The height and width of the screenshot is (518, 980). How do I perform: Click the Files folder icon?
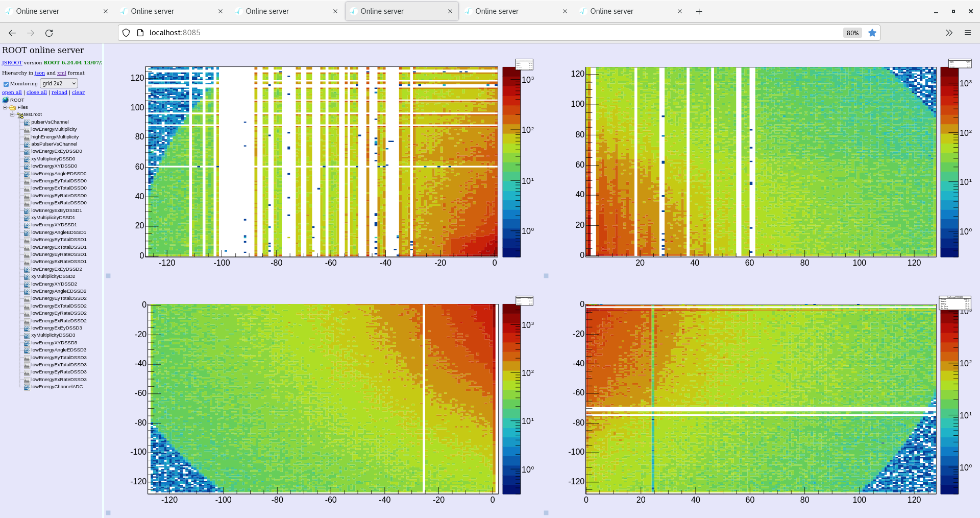click(x=12, y=108)
